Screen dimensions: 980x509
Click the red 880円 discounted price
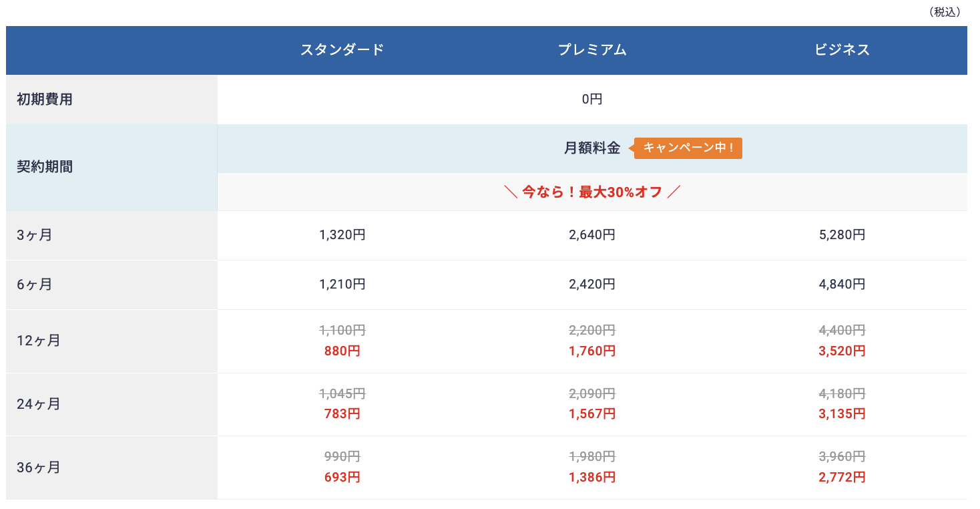342,351
